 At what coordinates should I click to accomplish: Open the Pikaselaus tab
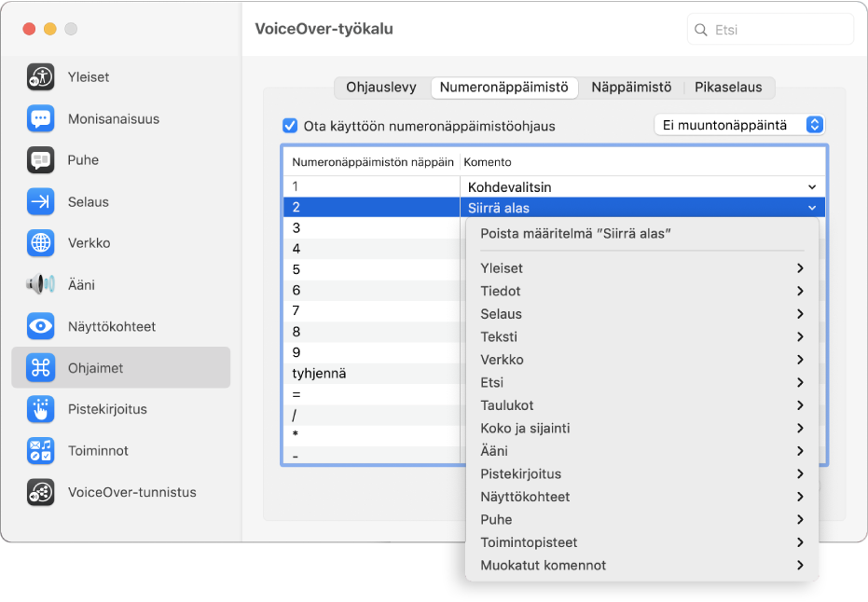tap(728, 87)
